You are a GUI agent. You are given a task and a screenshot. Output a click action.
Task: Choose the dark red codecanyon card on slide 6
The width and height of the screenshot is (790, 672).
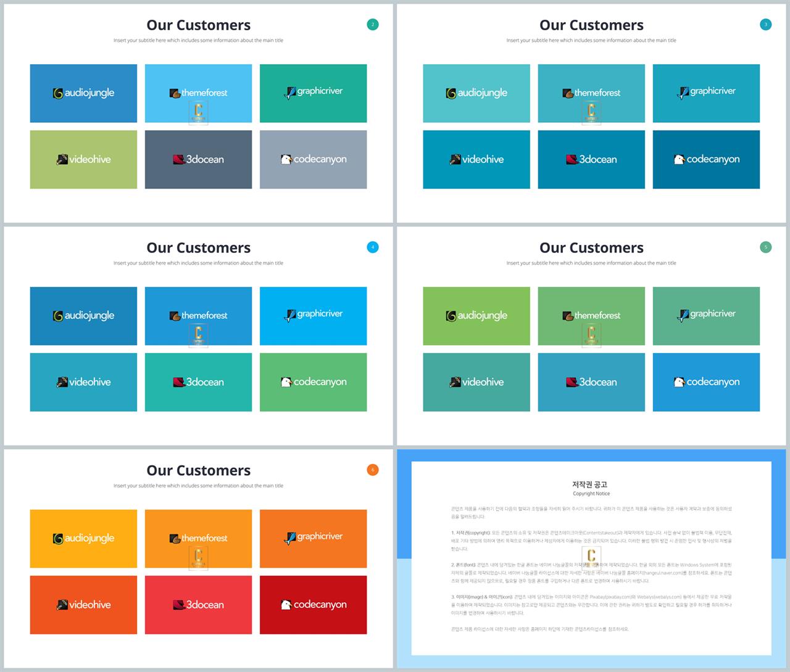313,605
